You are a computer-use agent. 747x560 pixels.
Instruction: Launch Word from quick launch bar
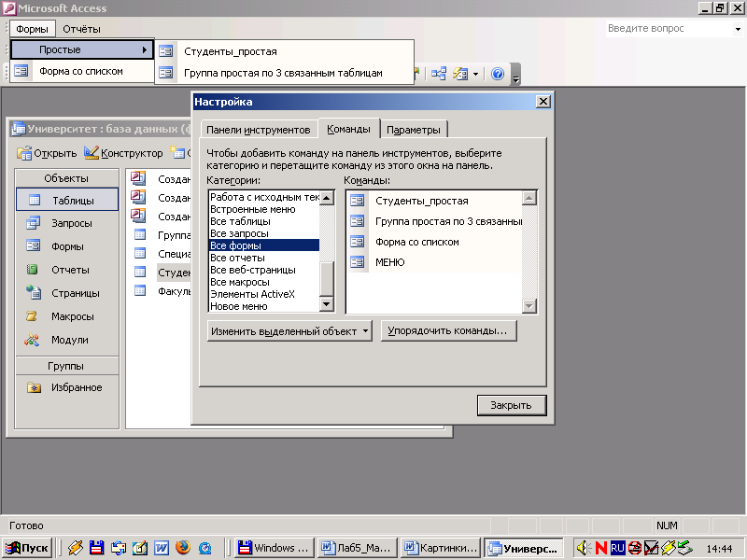point(161,548)
